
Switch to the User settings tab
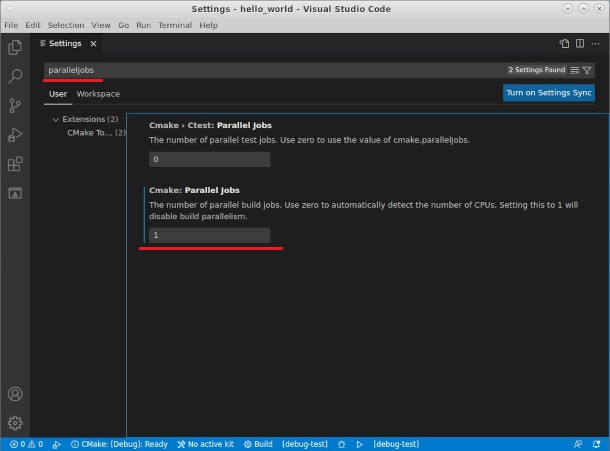[x=58, y=94]
